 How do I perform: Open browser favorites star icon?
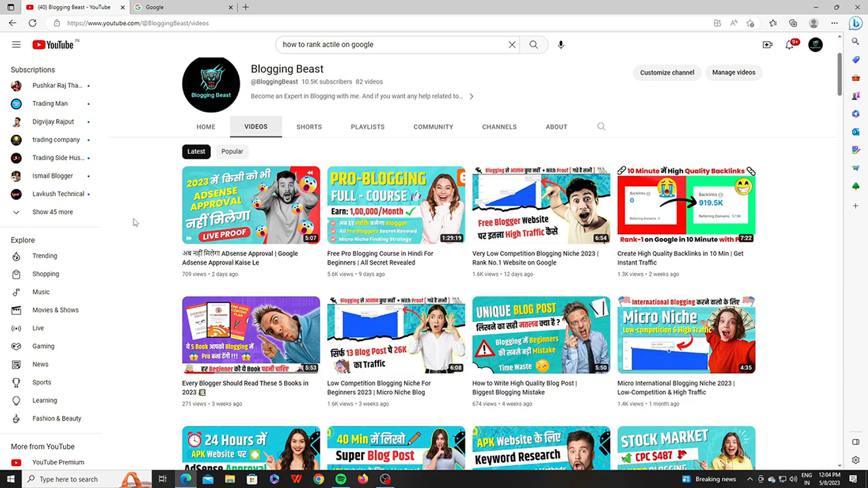(x=773, y=23)
